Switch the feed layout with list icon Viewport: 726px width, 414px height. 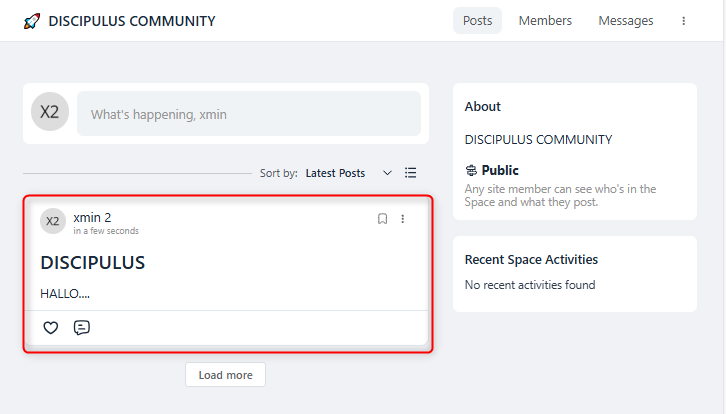[x=410, y=173]
